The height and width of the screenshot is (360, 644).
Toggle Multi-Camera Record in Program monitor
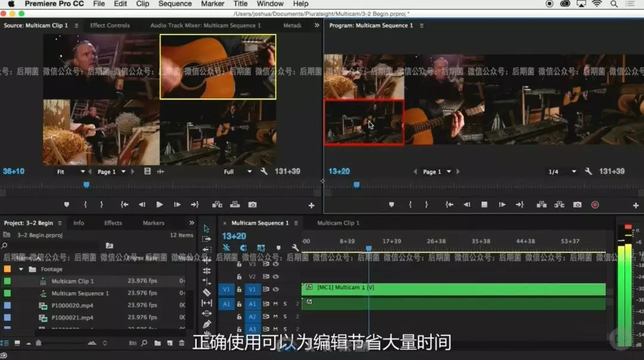pyautogui.click(x=595, y=204)
